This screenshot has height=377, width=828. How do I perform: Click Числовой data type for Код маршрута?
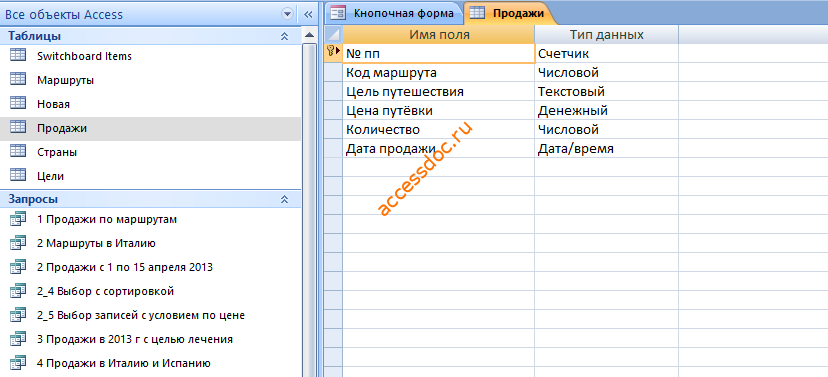coord(606,72)
